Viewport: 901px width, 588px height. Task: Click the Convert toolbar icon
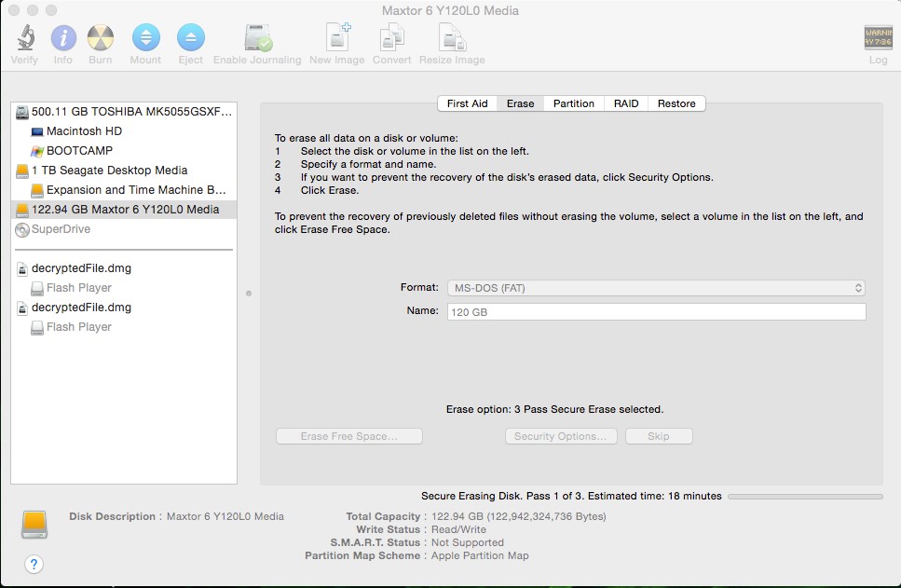click(392, 38)
